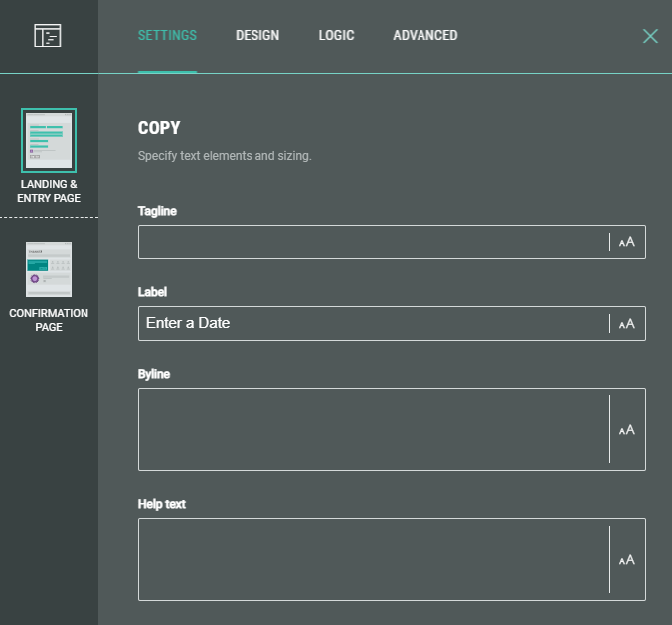Click the Label field containing "Enter a Date"
This screenshot has height=625, width=672.
click(373, 323)
